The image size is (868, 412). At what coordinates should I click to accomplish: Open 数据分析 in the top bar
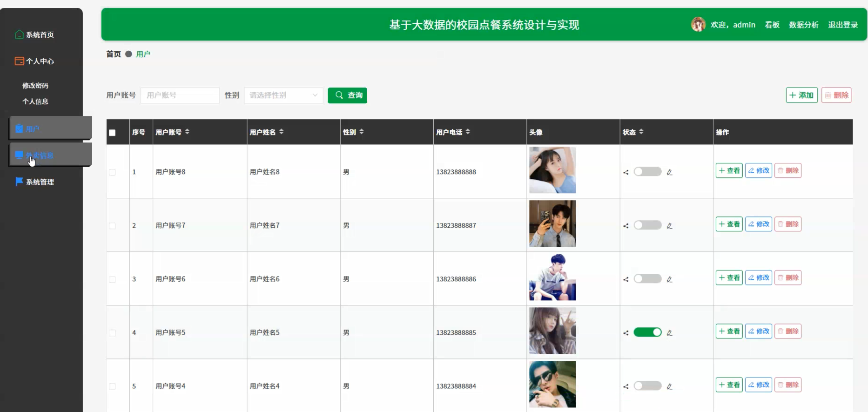[x=804, y=25]
